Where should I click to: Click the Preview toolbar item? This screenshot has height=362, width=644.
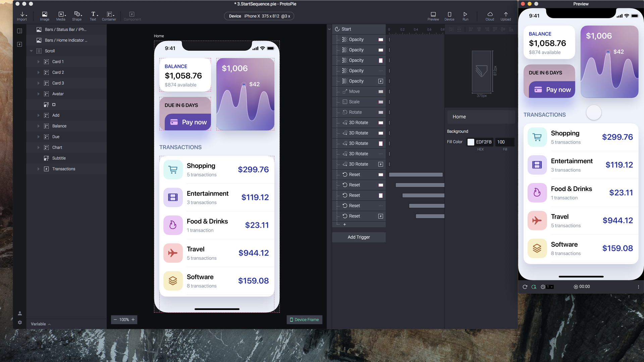[x=433, y=16]
